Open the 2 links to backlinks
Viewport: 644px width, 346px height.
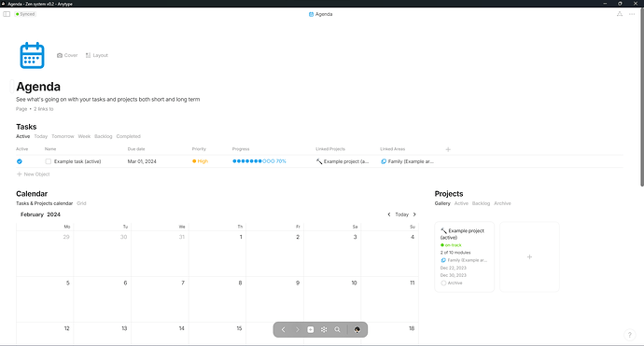point(44,109)
